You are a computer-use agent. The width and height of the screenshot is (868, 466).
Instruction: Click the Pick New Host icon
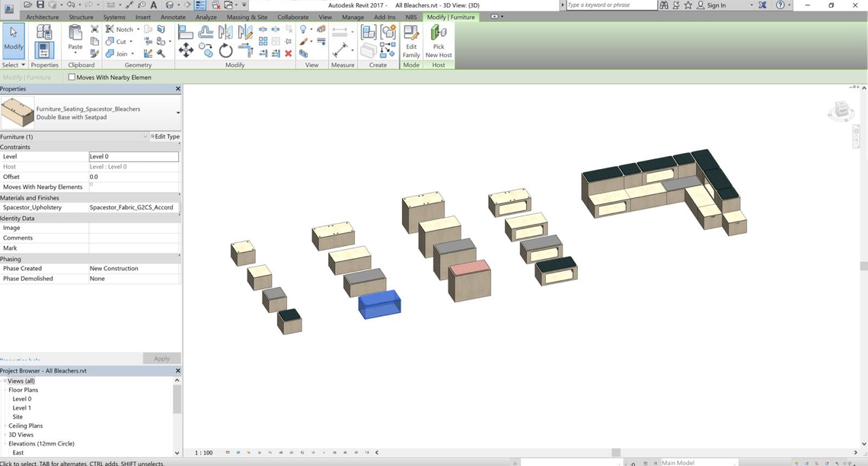pos(439,41)
